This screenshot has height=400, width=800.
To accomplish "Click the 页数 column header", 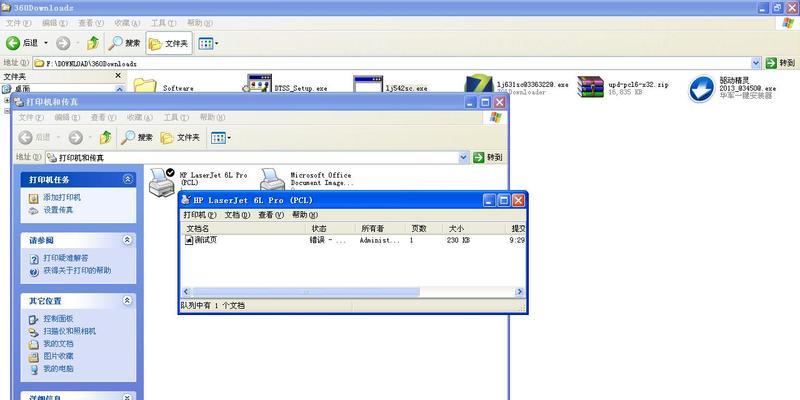I will point(424,229).
